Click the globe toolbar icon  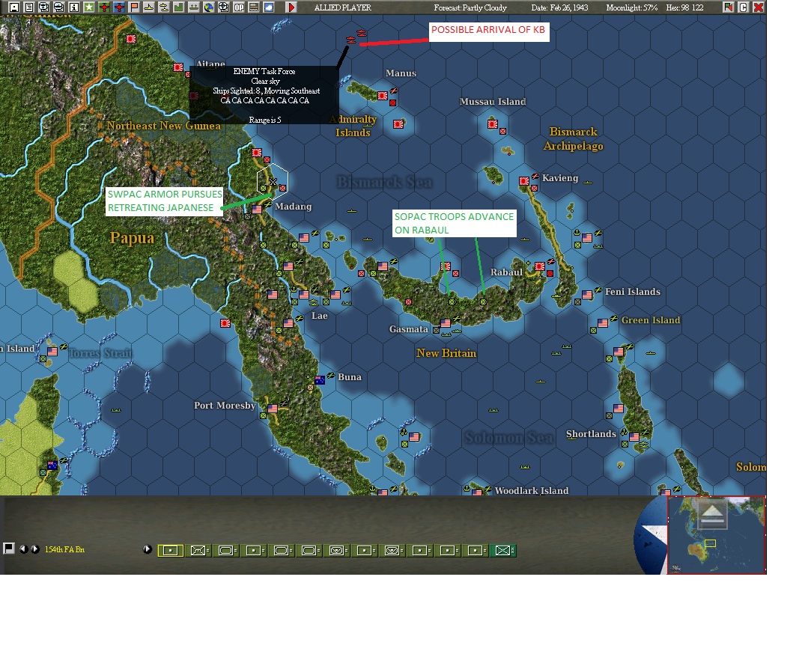[209, 7]
